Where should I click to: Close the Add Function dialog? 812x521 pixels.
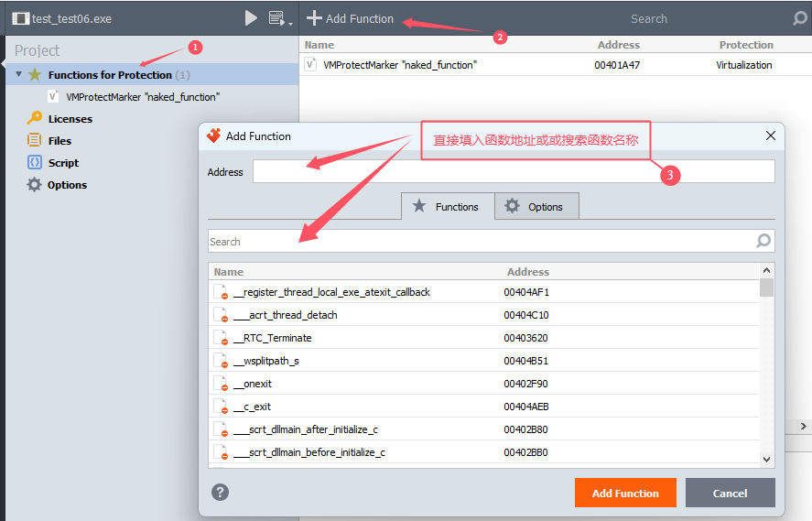tap(771, 136)
